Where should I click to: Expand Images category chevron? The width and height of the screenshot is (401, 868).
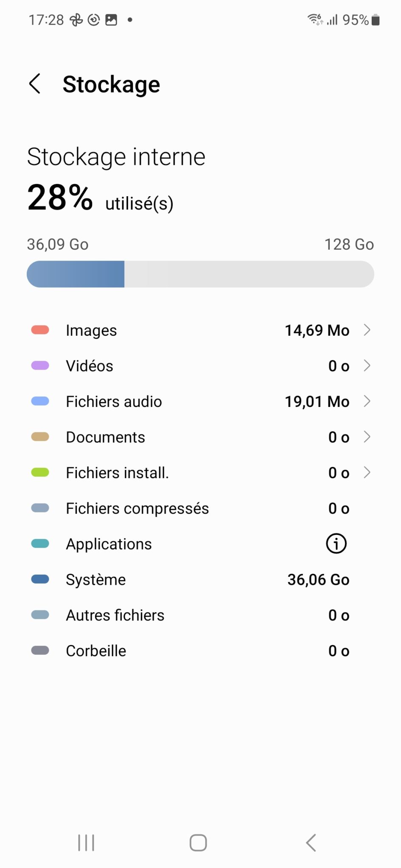tap(367, 330)
